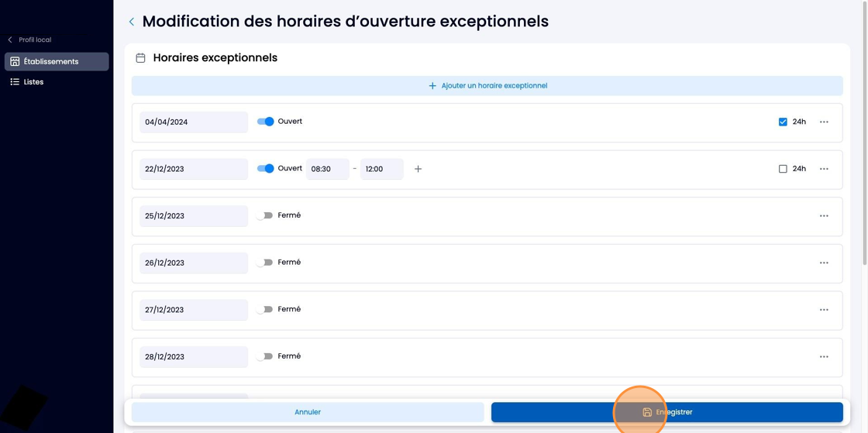Open the 08:30 start time selector
868x433 pixels.
pos(328,169)
